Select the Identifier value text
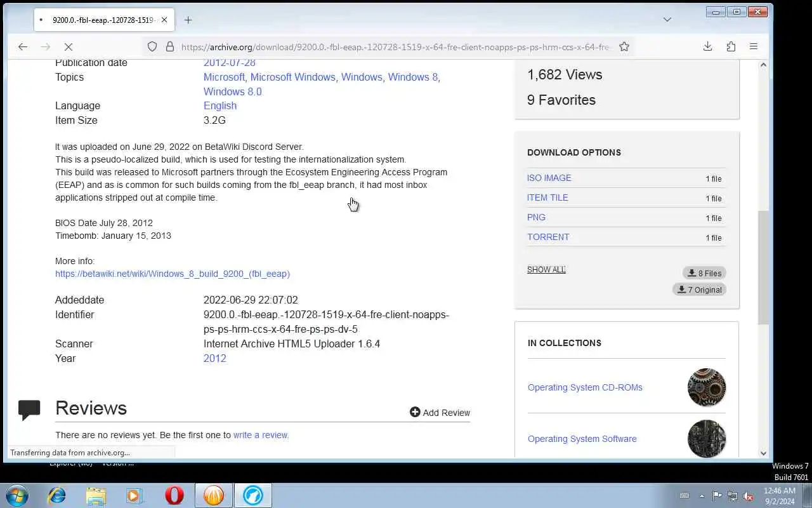Screen dimensions: 812x508 point(326,322)
